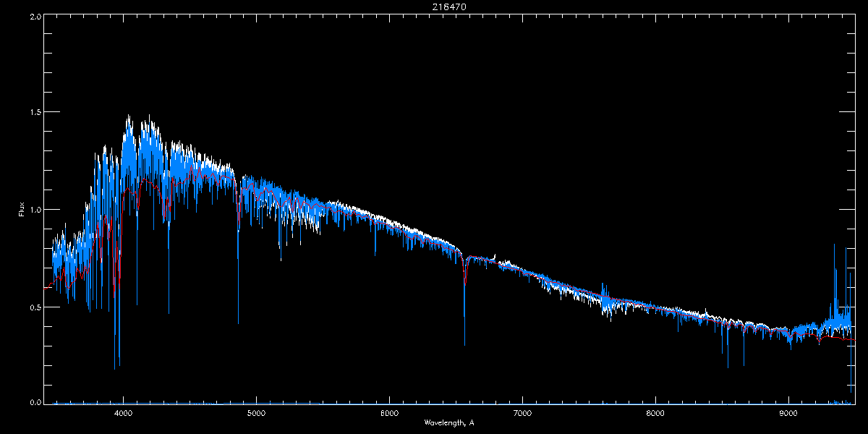Click the 0.0 flux tick label

(x=35, y=402)
